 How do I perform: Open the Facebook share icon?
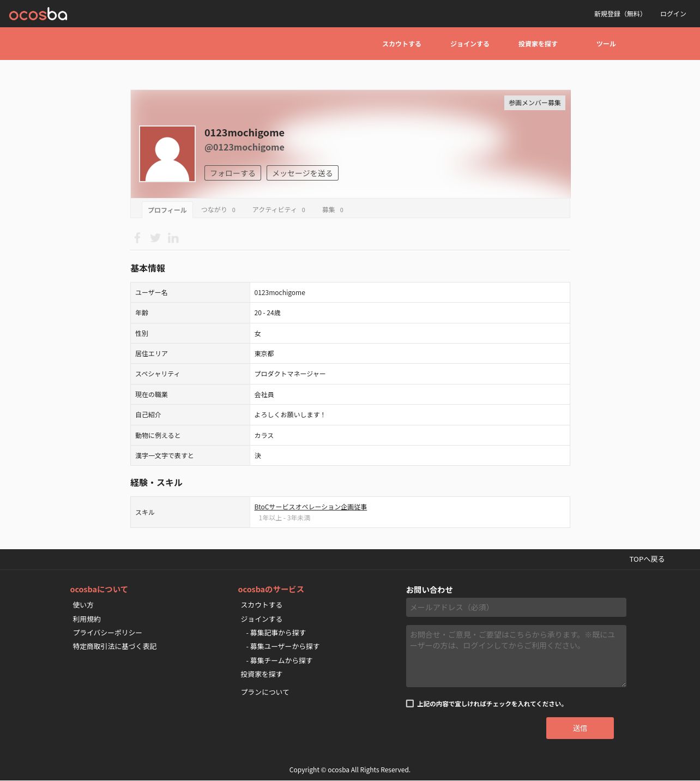(x=137, y=238)
